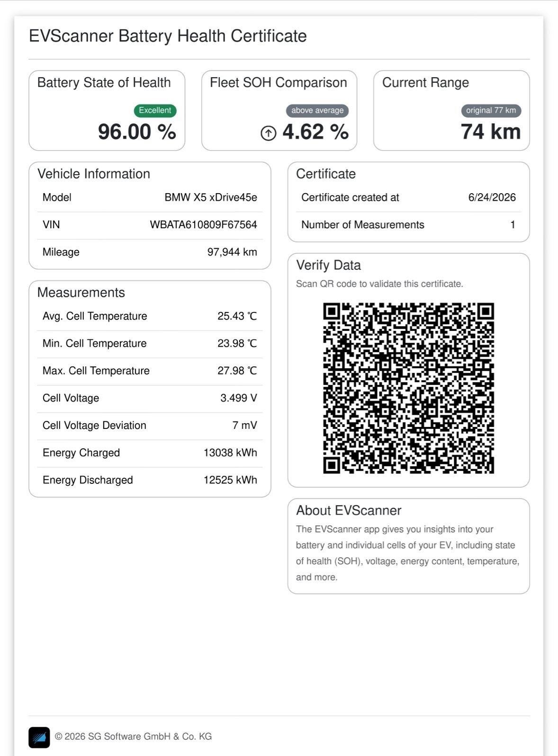This screenshot has height=756, width=558.
Task: Click the Avg. Cell Temperature label
Action: 95,316
